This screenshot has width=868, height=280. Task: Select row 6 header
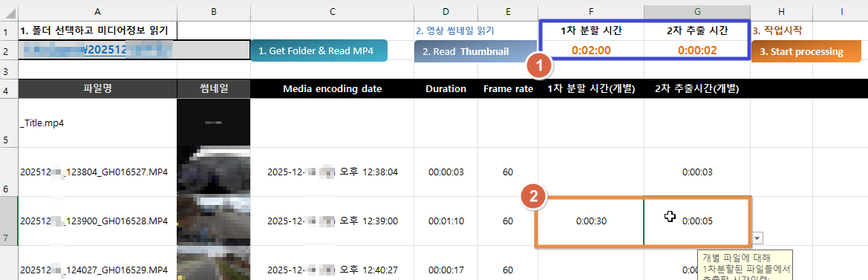coord(9,172)
